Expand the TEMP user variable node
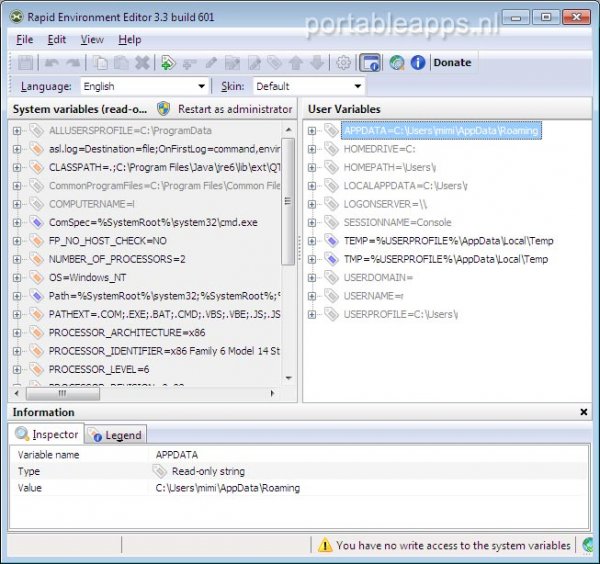Viewport: 600px width, 564px height. pos(312,241)
